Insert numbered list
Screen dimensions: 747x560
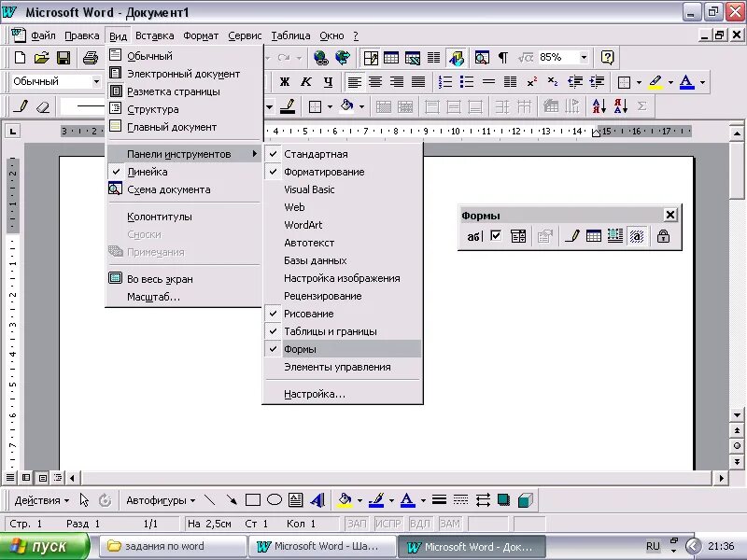445,82
